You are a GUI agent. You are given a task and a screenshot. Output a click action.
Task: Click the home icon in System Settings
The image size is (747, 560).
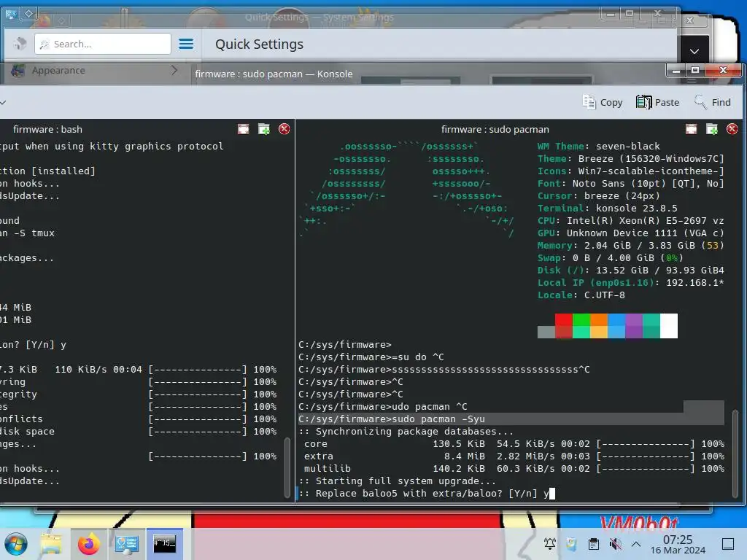tap(20, 44)
